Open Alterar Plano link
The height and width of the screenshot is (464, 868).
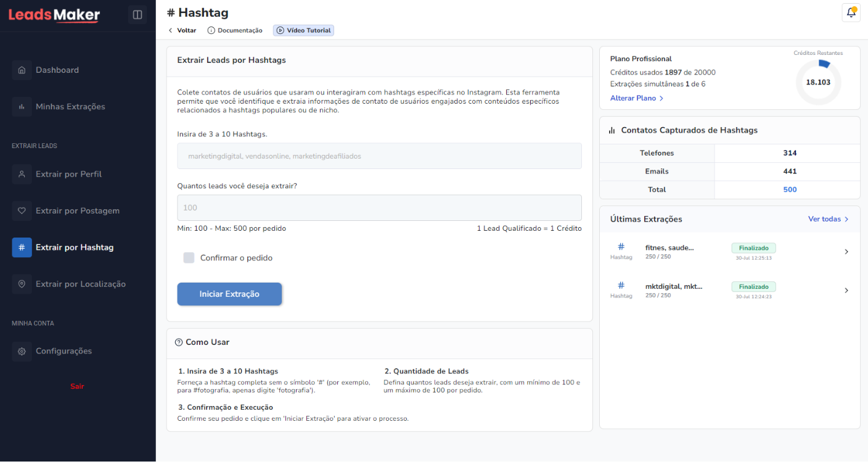[637, 98]
